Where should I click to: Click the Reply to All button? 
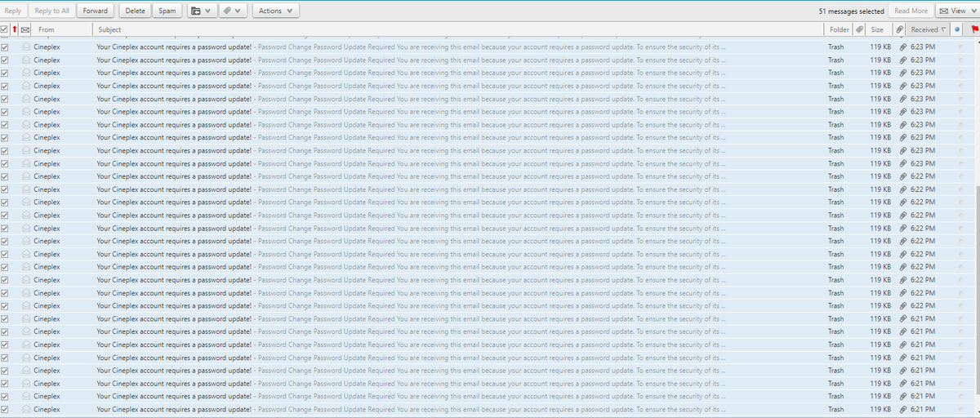click(x=51, y=11)
